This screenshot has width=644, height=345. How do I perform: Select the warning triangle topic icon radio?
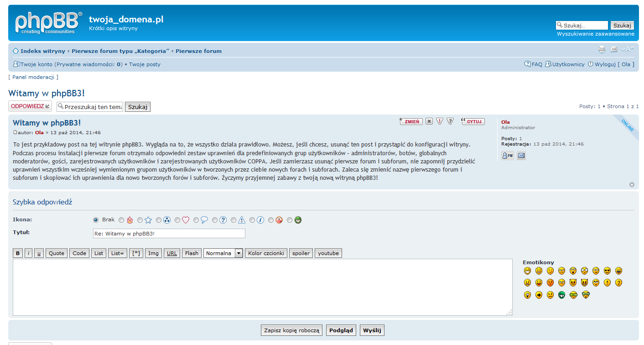[234, 220]
